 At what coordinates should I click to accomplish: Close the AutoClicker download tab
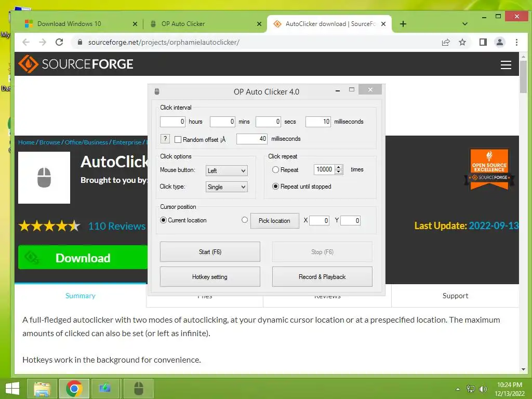point(383,24)
